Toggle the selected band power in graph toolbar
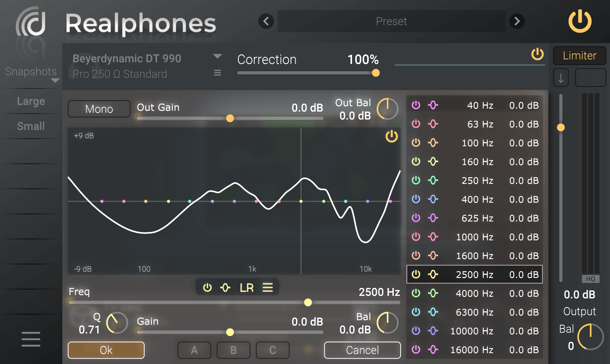 [207, 288]
